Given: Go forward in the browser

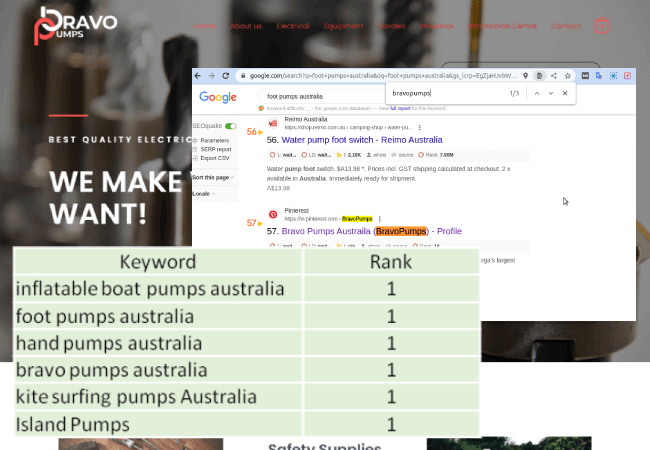Looking at the screenshot, I should pyautogui.click(x=212, y=76).
